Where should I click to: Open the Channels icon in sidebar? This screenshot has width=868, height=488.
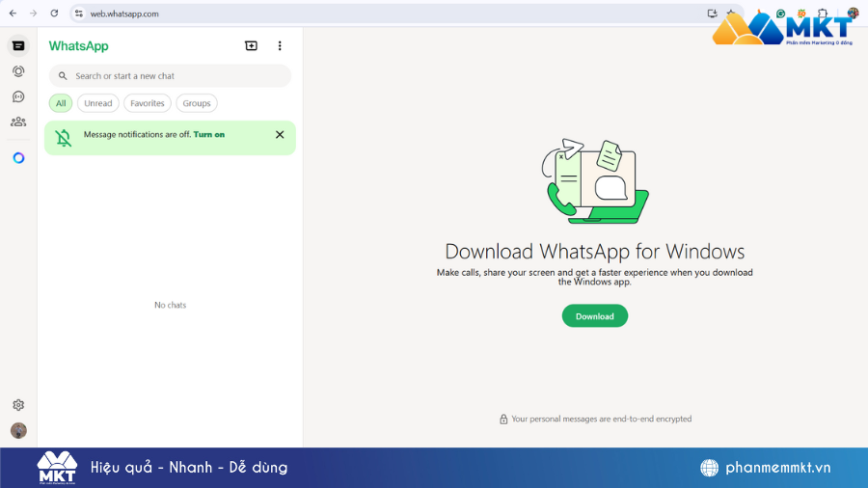pos(18,96)
